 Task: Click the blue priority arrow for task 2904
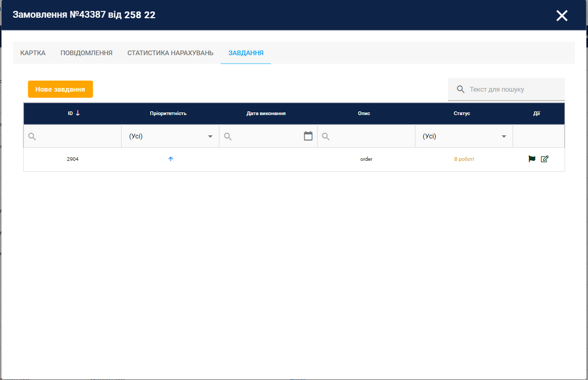pos(171,159)
